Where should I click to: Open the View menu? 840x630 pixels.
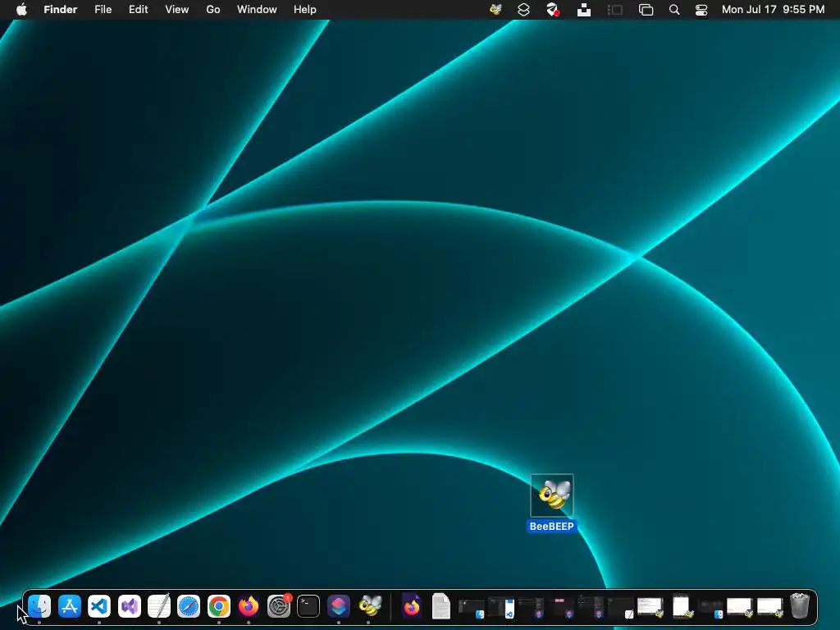(177, 10)
